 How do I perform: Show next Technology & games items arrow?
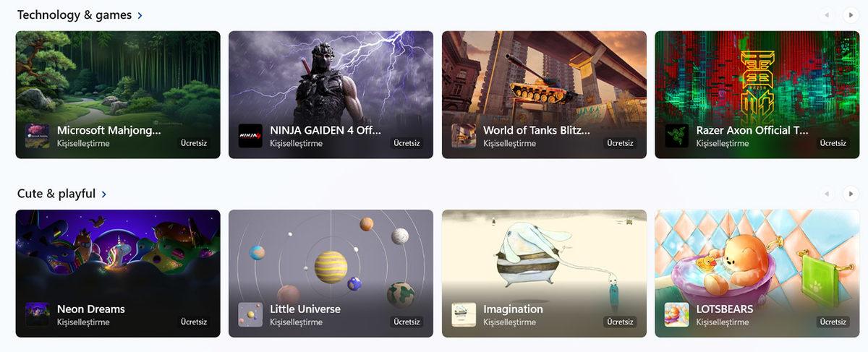(851, 14)
